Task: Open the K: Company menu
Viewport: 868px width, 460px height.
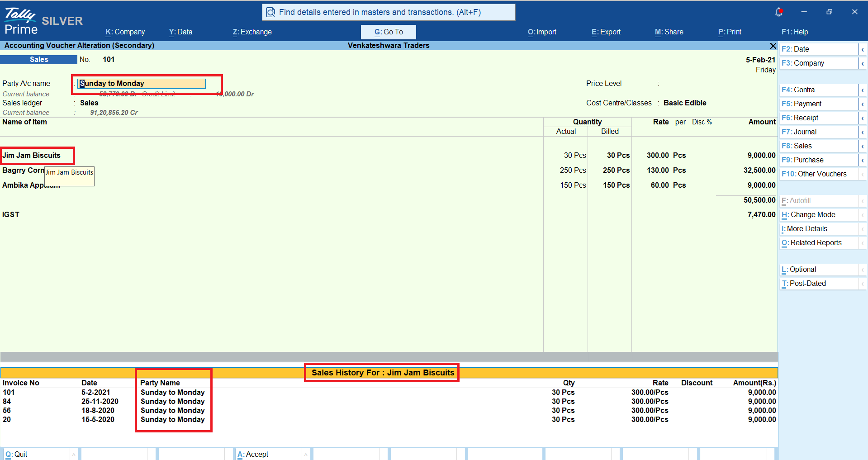Action: 125,32
